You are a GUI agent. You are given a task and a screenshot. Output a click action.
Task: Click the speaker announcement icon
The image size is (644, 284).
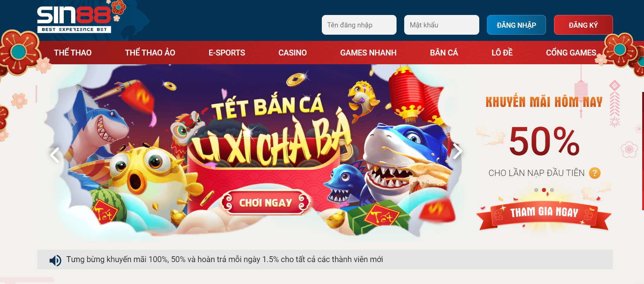tap(55, 260)
